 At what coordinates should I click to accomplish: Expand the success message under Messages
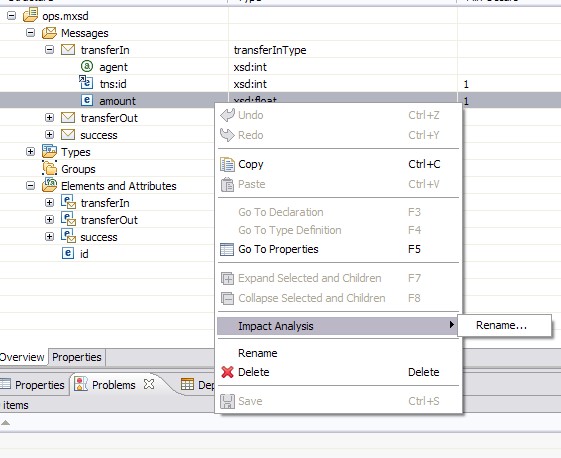[49, 135]
